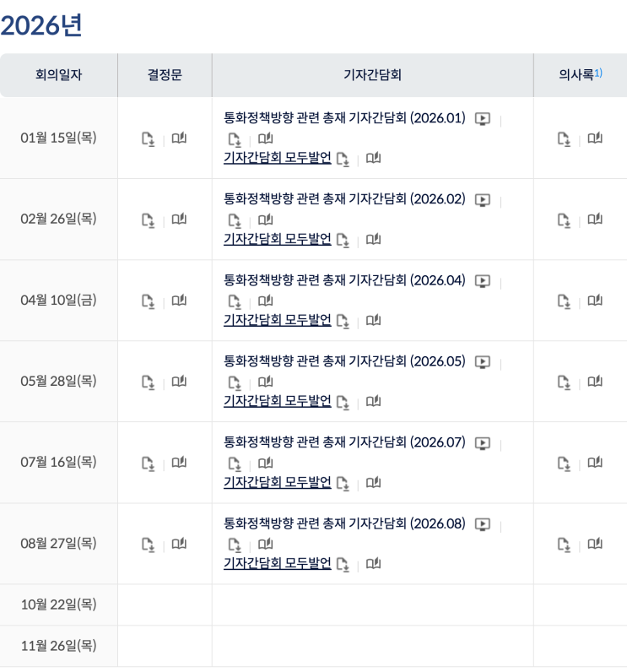Open viewer for 05월 28일 opening remarks
The height and width of the screenshot is (672, 627).
[374, 402]
